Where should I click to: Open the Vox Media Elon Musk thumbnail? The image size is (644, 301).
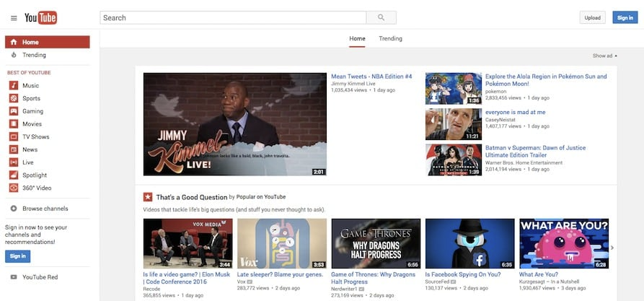[x=188, y=243]
